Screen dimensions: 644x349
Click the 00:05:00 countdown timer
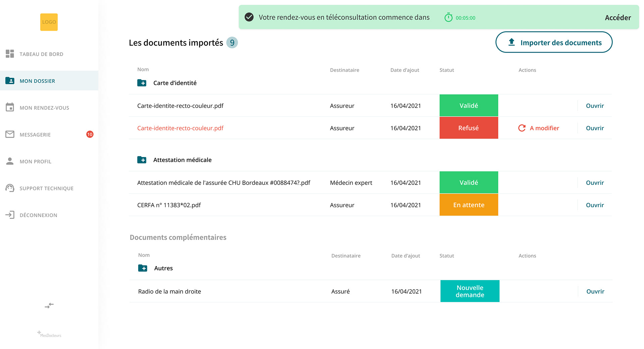(465, 18)
